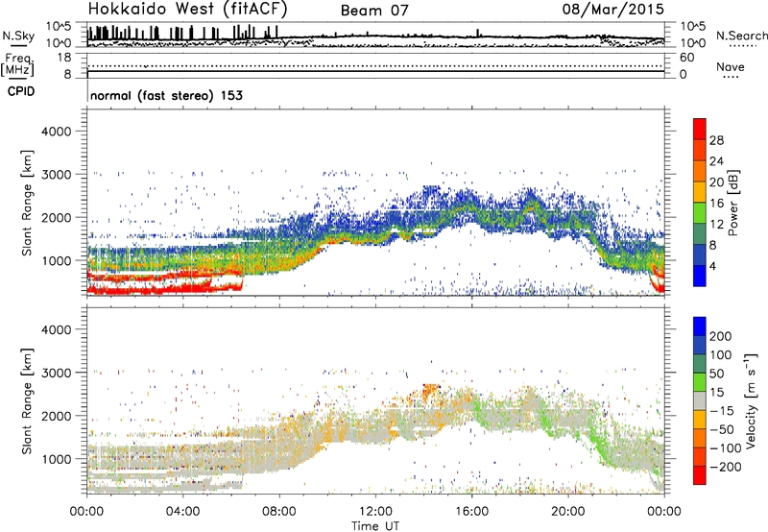Click the '04:00' time axis tick label

[183, 512]
